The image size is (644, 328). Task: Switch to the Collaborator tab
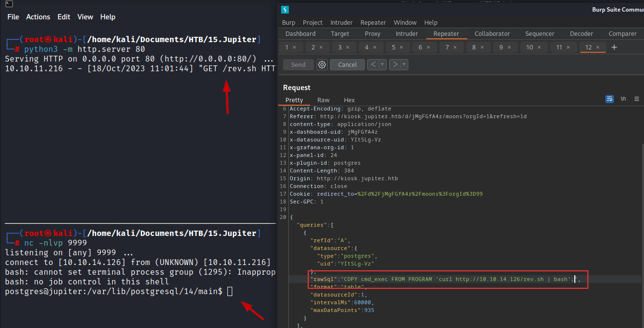492,34
